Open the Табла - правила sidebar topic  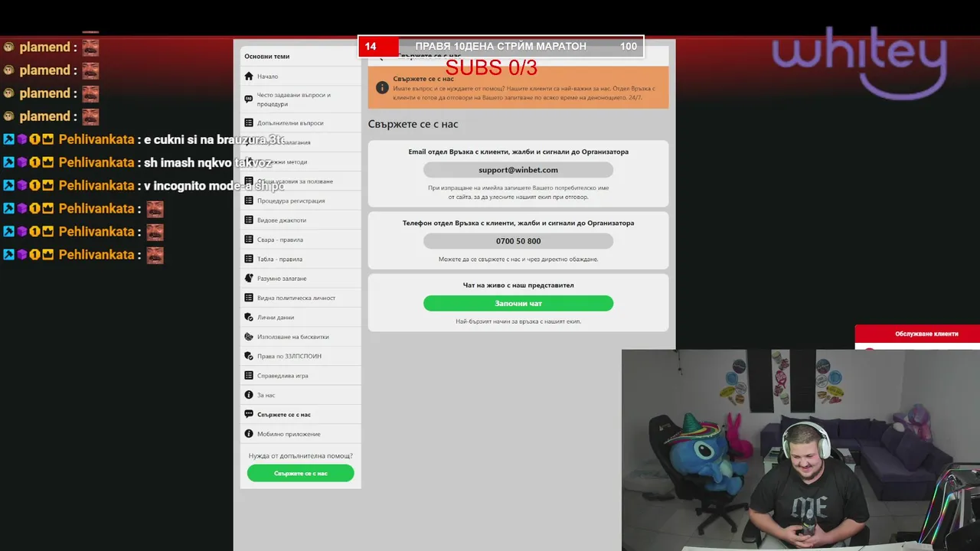(301, 259)
